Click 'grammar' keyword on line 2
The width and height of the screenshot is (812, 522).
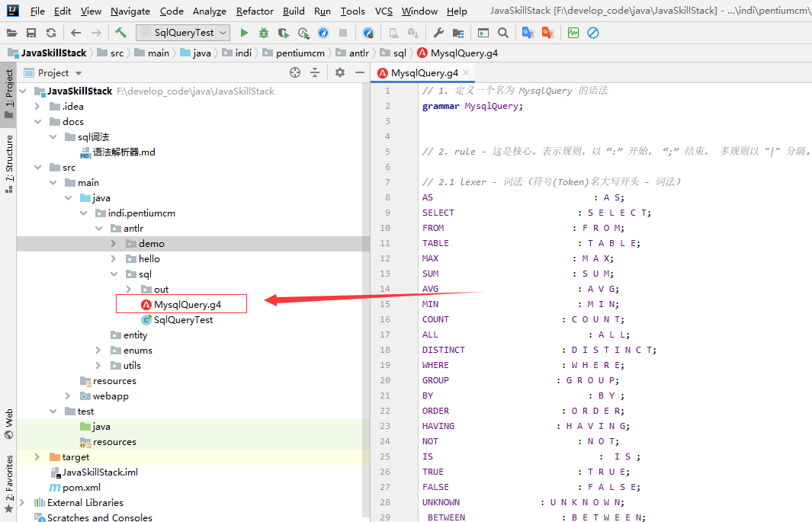pos(441,106)
